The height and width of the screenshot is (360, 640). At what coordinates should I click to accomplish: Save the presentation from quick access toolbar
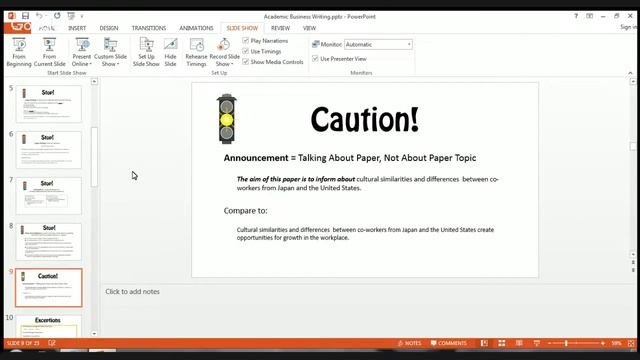point(25,16)
